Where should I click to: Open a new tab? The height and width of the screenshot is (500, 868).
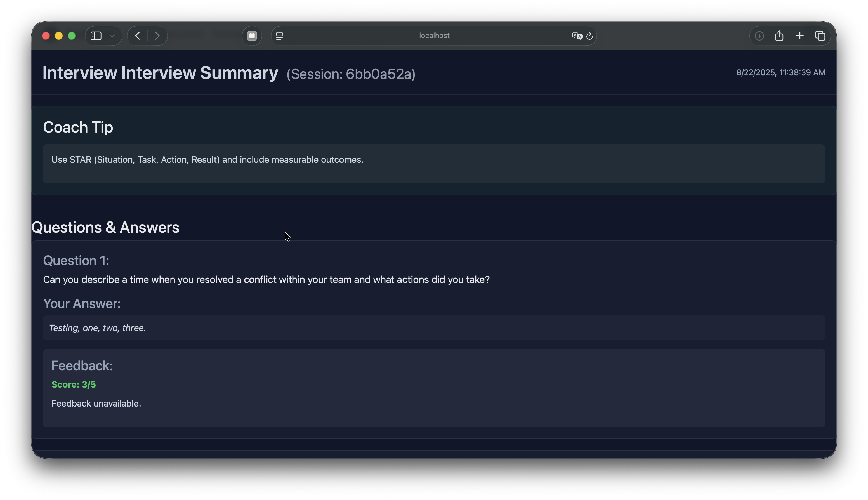point(800,36)
